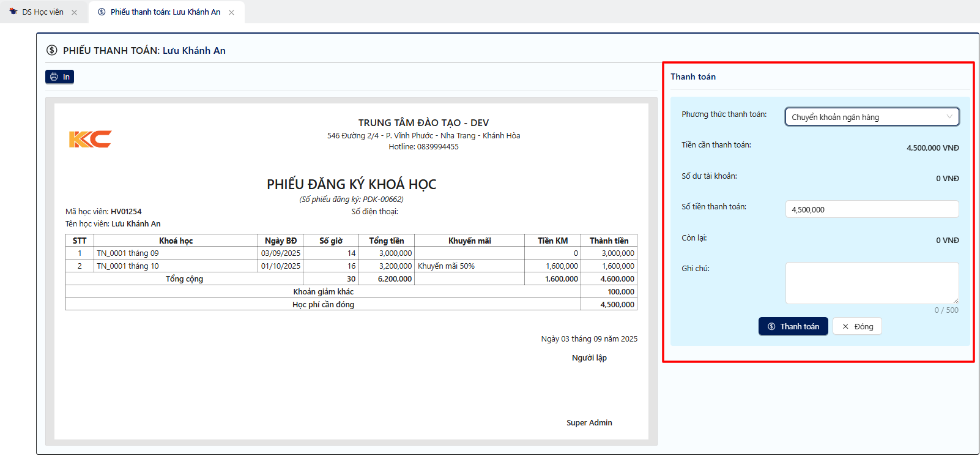The image size is (980, 456).
Task: Click the KC logo on the receipt
Action: (90, 139)
